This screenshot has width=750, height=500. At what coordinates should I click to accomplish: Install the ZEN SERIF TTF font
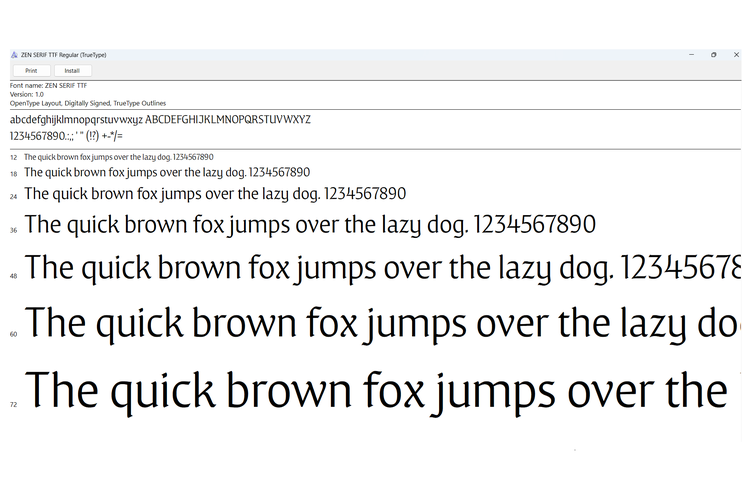click(x=72, y=71)
